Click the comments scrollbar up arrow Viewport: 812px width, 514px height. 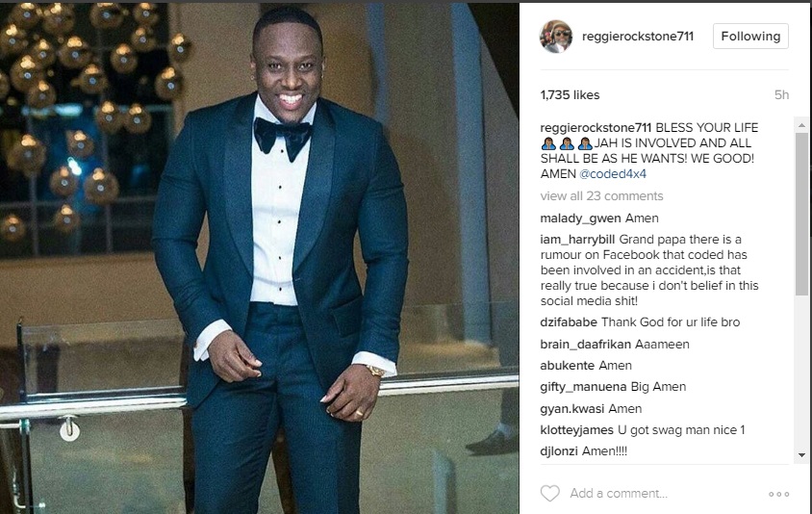[x=801, y=125]
